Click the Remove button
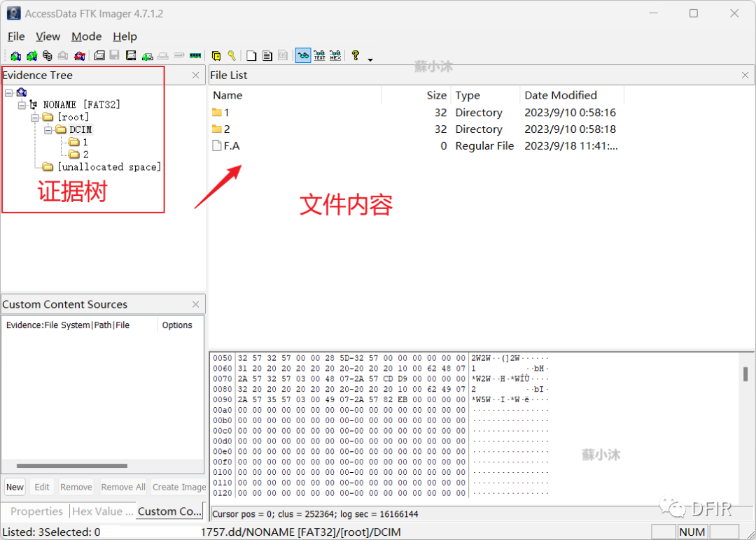The image size is (756, 540). pos(76,488)
